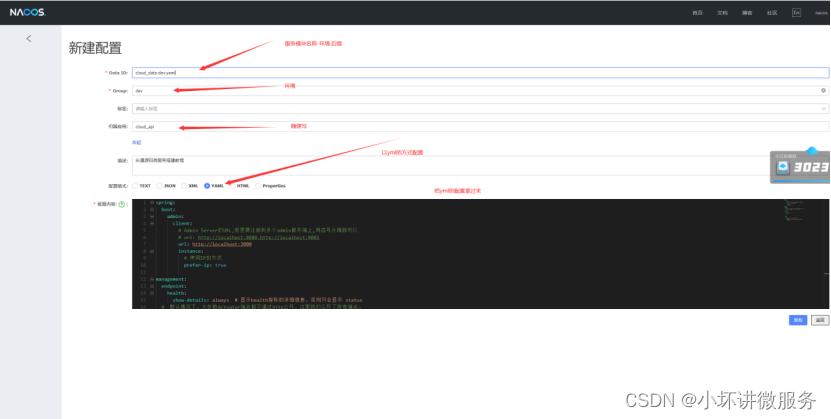Image resolution: width=831 pixels, height=419 pixels.
Task: Go back with the left chevron arrow
Action: [x=29, y=39]
